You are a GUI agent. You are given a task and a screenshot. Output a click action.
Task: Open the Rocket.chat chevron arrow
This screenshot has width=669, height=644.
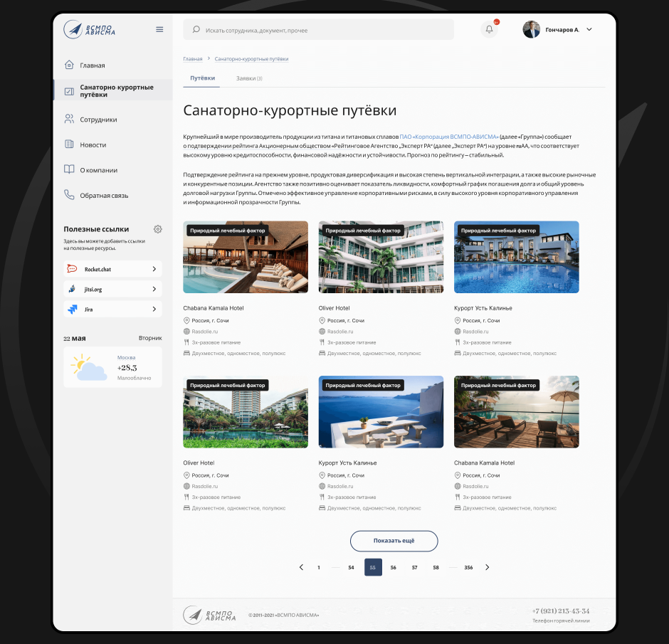tap(154, 269)
